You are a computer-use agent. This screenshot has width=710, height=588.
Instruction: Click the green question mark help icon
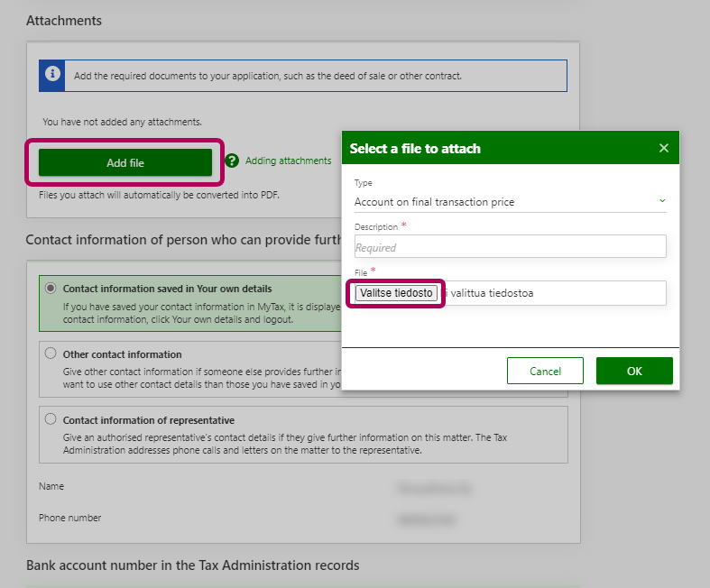click(x=232, y=161)
